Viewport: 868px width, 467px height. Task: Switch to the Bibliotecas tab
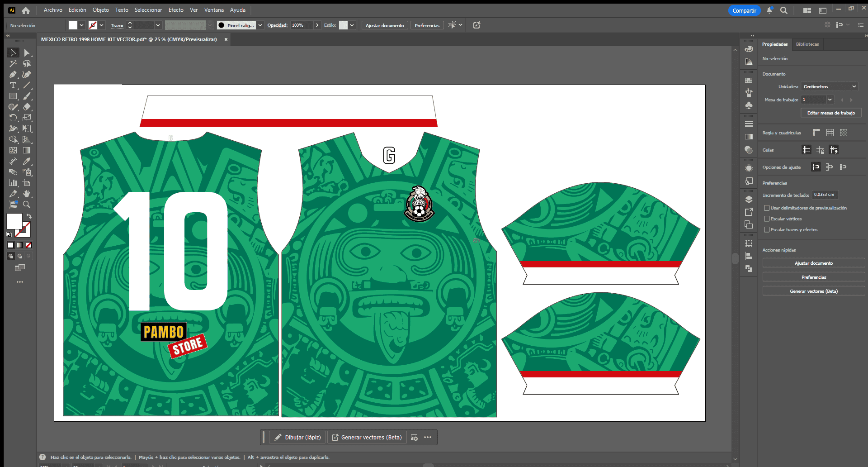click(807, 44)
